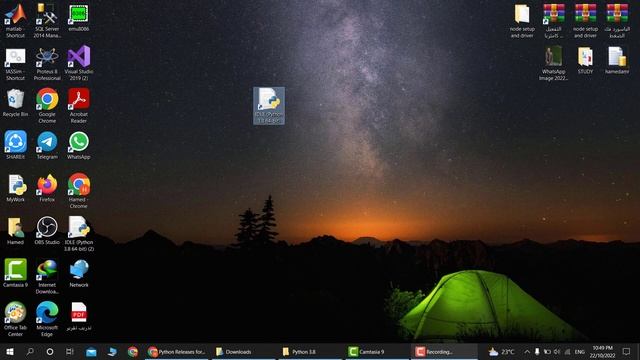Viewport: 640px width, 360px height.
Task: Change the ENG input language
Action: coord(580,351)
